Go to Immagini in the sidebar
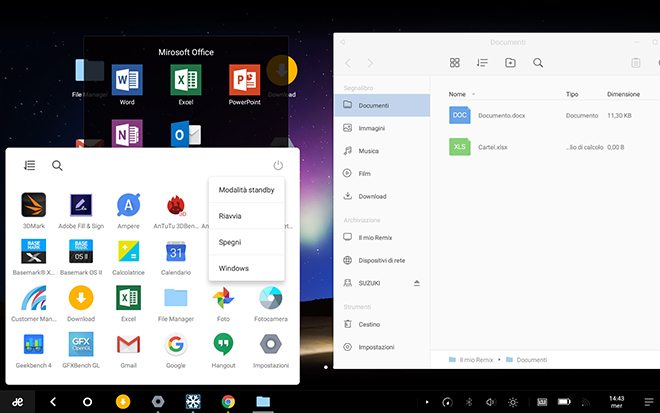This screenshot has height=413, width=660. (372, 128)
